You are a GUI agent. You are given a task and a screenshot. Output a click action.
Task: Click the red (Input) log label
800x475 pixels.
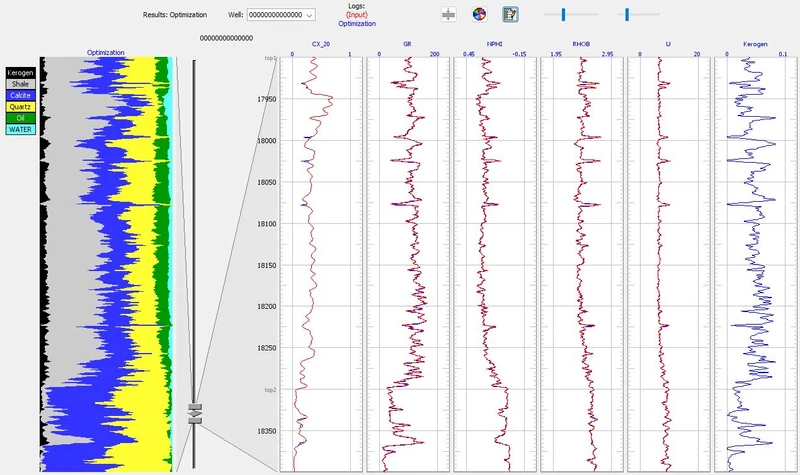[357, 15]
